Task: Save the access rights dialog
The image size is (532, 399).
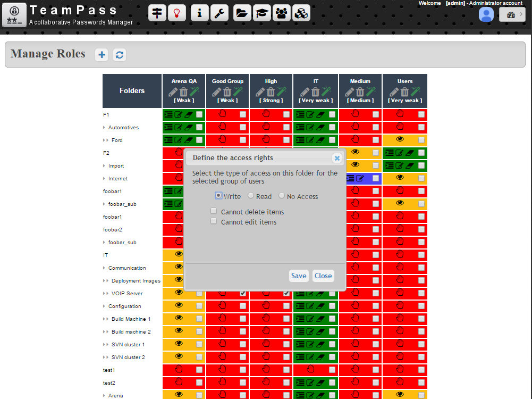Action: pyautogui.click(x=299, y=276)
